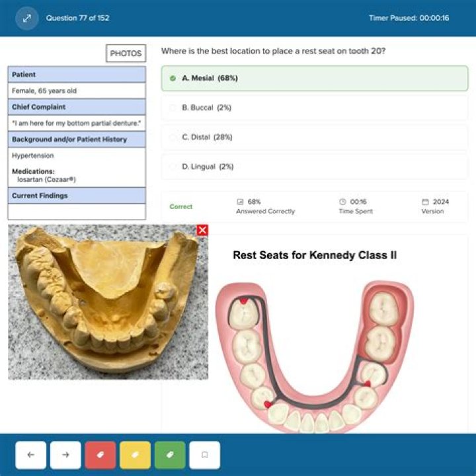
Task: Bookmark this question with the bookmark icon
Action: 204,455
